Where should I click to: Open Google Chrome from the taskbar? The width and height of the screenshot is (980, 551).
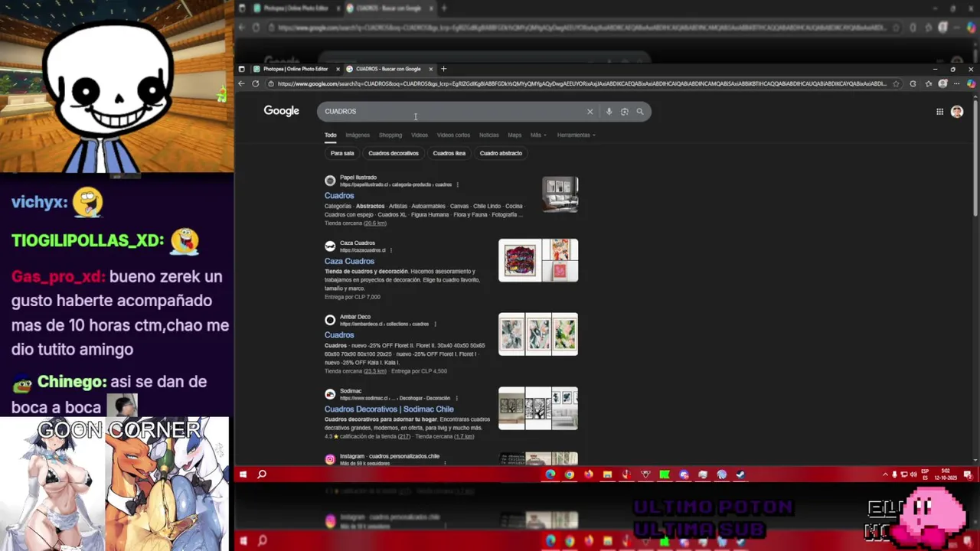click(x=570, y=474)
